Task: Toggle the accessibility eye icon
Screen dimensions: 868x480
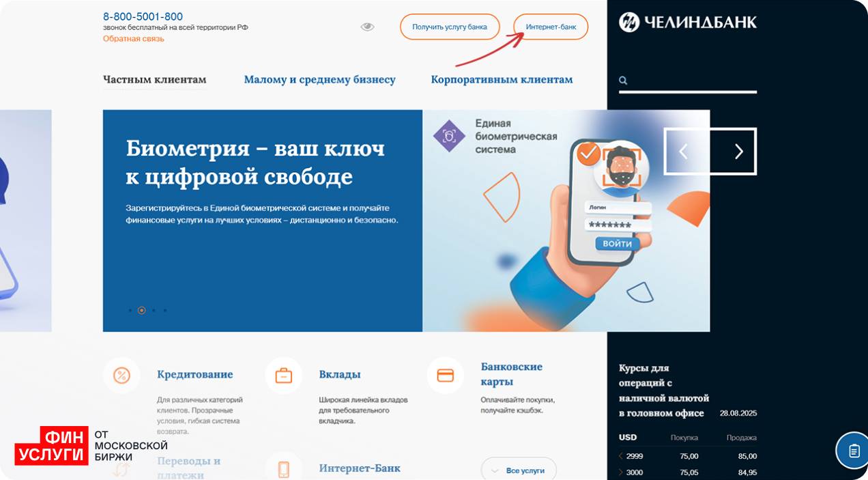Action: click(x=367, y=27)
